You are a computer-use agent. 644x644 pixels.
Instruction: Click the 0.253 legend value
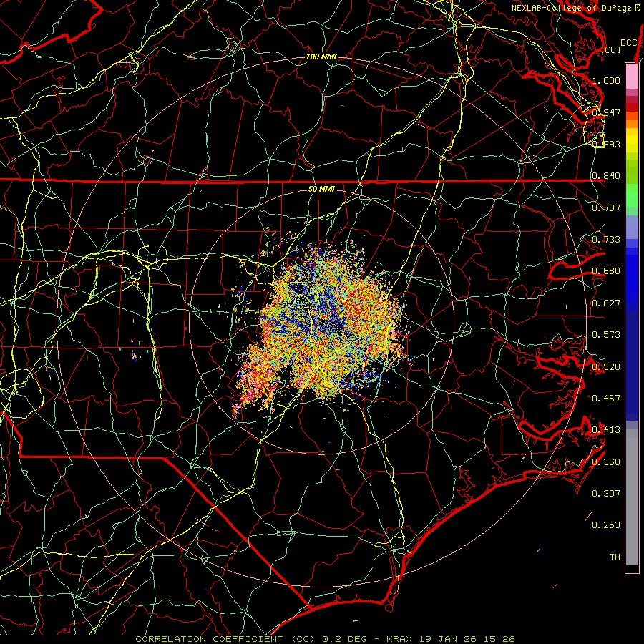tap(606, 525)
